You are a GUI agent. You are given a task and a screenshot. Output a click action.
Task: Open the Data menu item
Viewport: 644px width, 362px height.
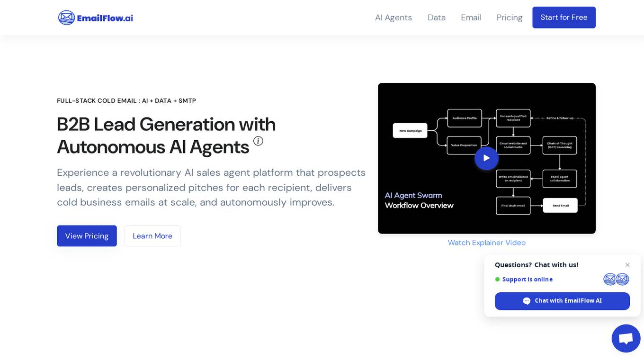coord(437,18)
